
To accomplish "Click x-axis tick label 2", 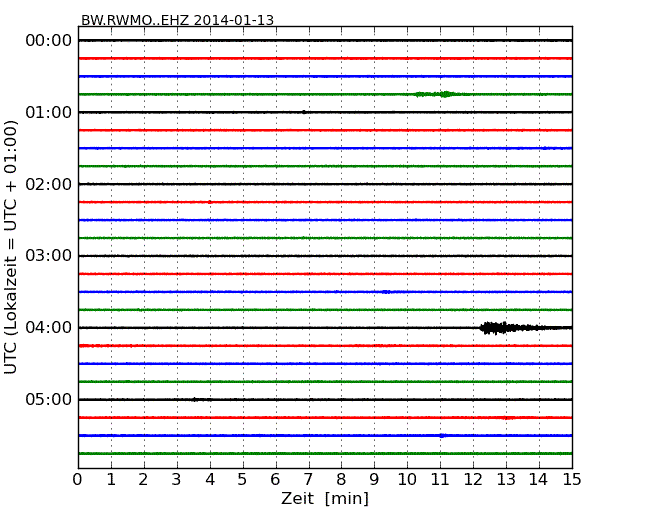I will coord(143,480).
